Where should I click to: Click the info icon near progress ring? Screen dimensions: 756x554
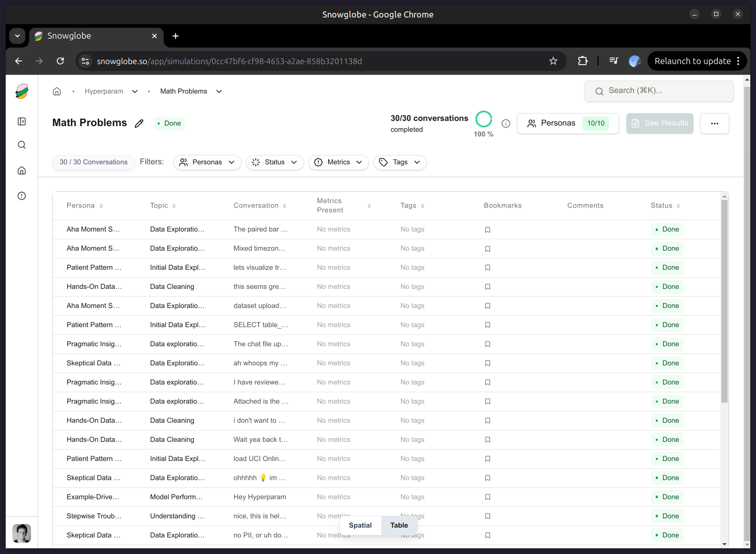pos(506,124)
